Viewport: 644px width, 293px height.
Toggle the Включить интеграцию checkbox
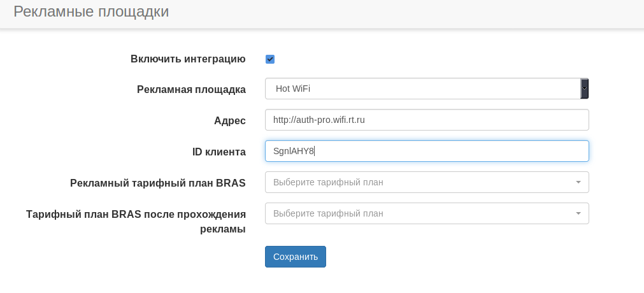coord(270,59)
